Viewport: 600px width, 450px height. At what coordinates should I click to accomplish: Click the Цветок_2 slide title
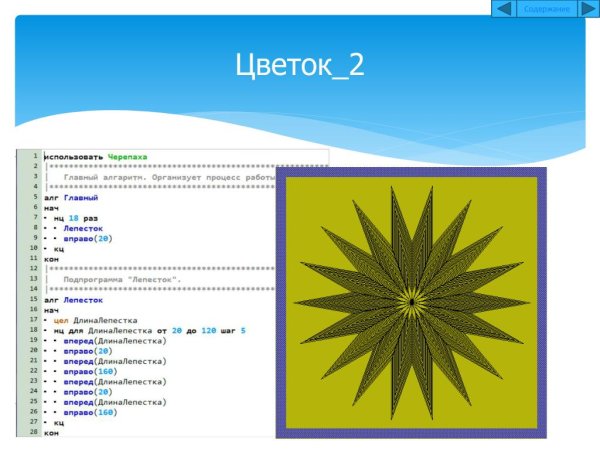(299, 65)
